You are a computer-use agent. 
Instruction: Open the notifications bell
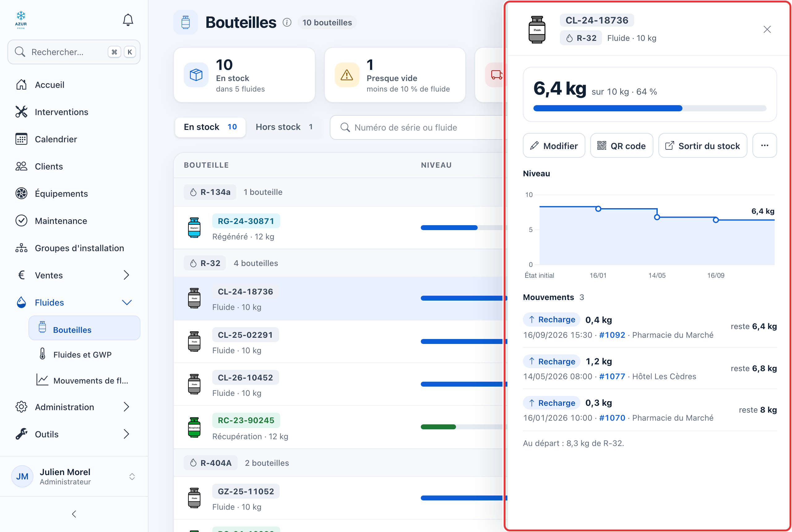(128, 20)
